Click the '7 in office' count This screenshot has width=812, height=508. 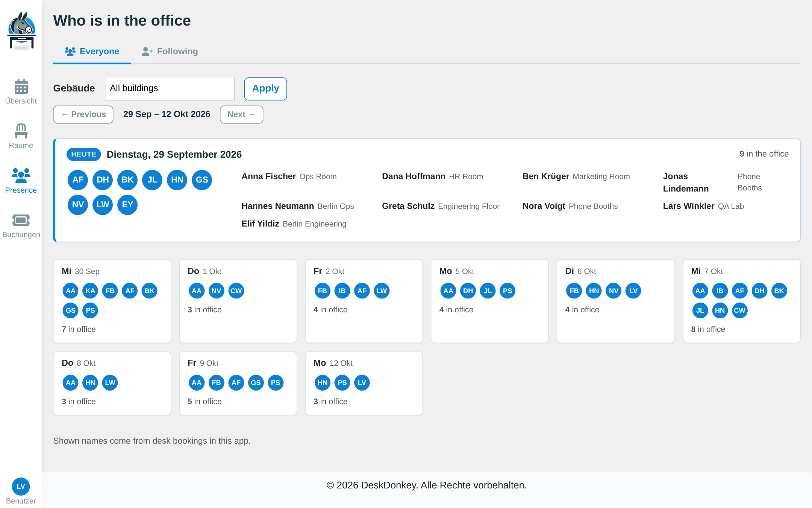[x=79, y=329]
